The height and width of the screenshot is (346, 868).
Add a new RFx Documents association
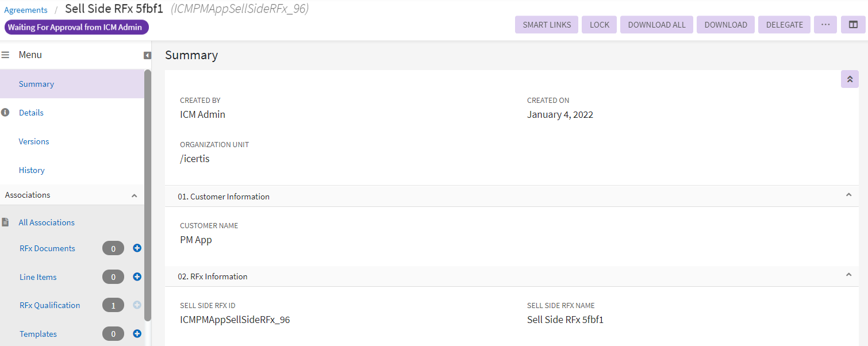point(137,248)
